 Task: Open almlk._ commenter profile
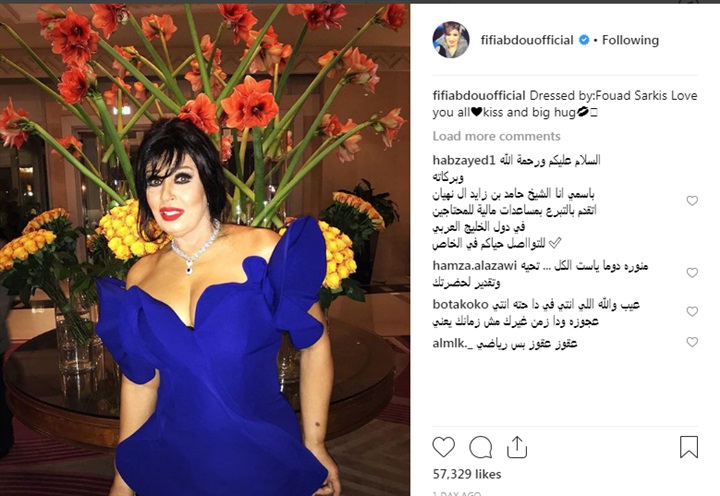pos(452,343)
